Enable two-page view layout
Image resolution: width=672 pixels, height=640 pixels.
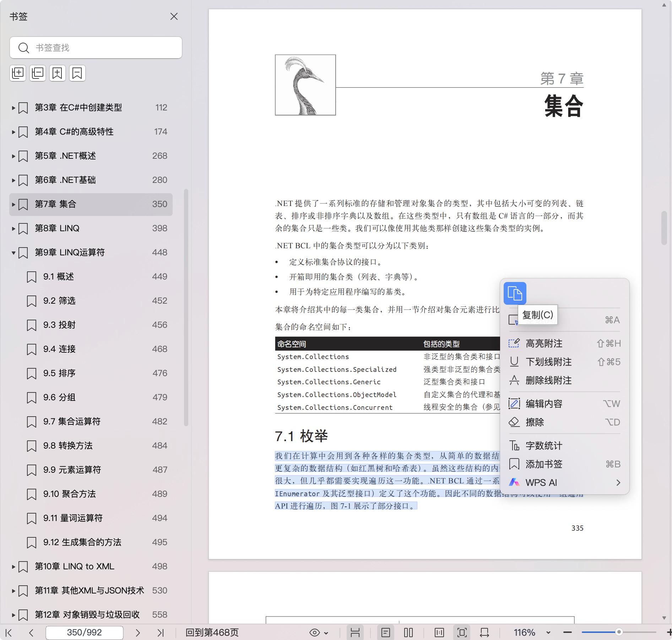tap(408, 633)
